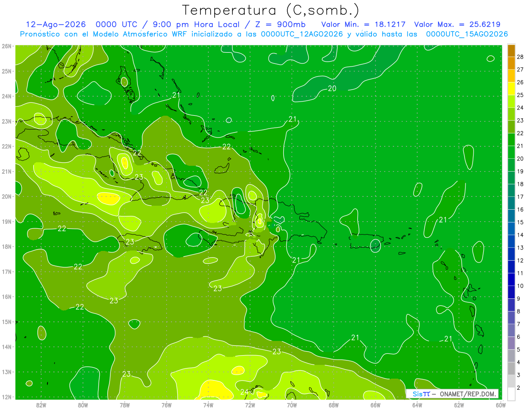
Task: Click the "70W" longitude axis label
Action: (x=292, y=404)
